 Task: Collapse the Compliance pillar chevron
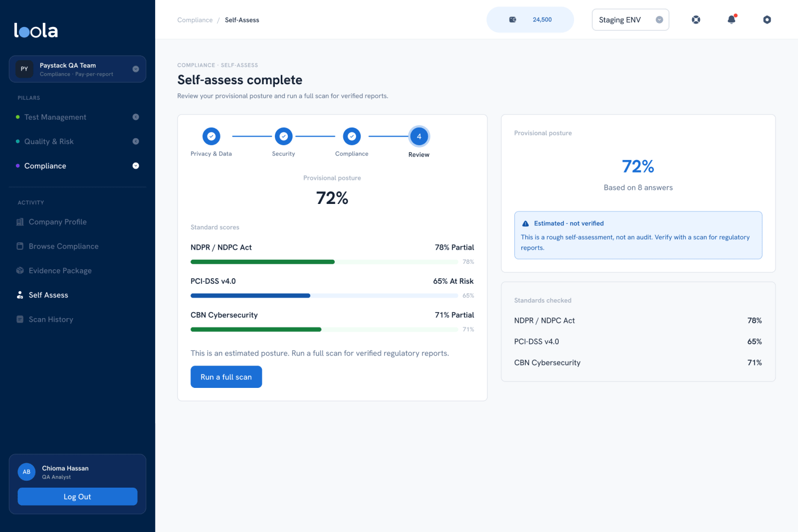click(x=136, y=166)
